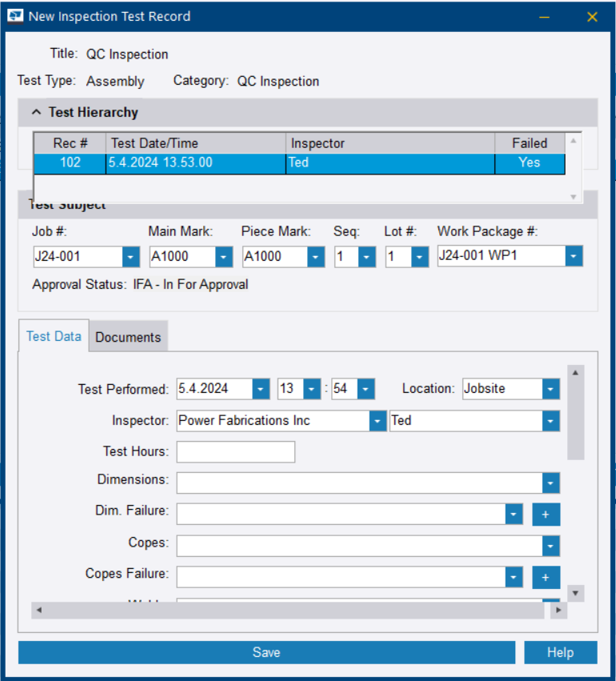Viewport: 616px width, 681px height.
Task: Expand the Work Package # dropdown
Action: (574, 256)
